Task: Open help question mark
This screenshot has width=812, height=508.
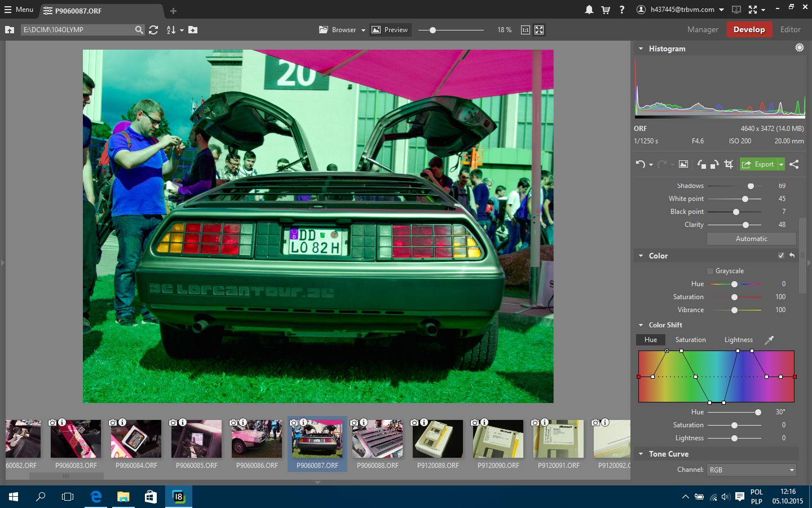Action: point(622,10)
